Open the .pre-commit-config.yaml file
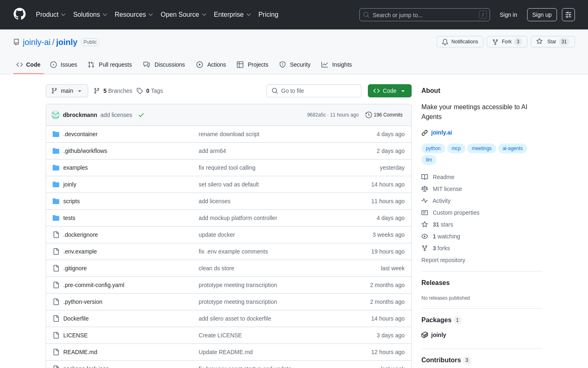 click(94, 285)
